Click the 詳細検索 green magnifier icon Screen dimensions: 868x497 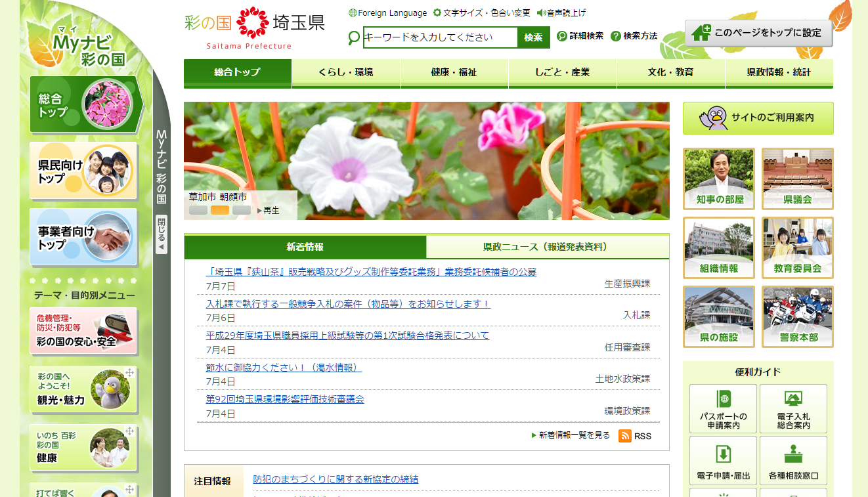(562, 36)
